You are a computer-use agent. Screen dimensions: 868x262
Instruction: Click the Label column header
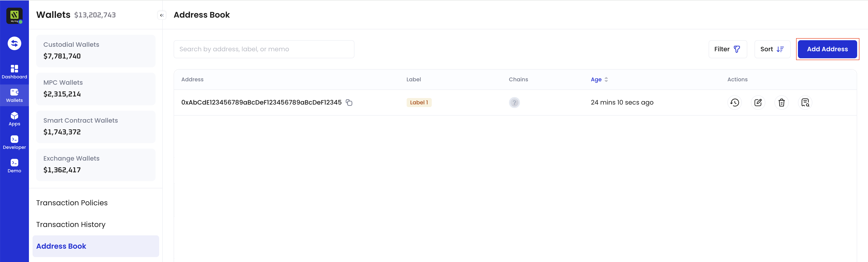point(413,80)
